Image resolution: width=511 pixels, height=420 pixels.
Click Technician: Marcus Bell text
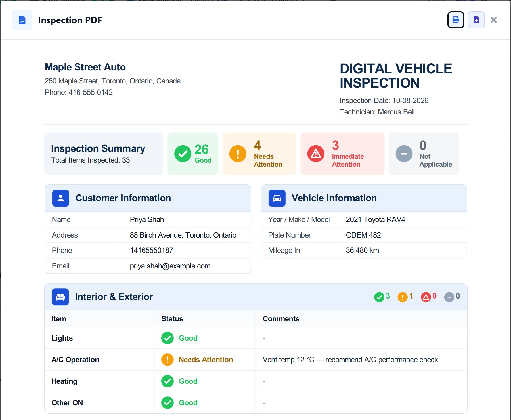coord(377,112)
